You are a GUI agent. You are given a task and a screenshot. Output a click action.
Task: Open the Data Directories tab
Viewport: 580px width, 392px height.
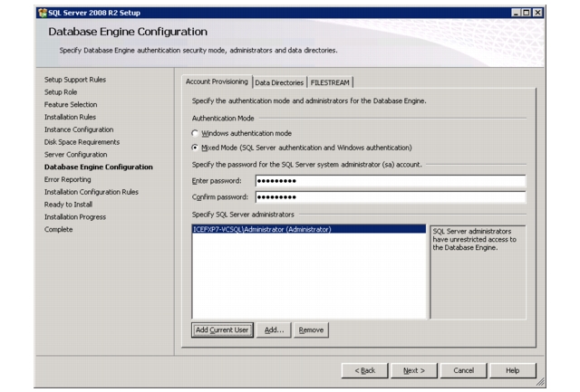279,82
